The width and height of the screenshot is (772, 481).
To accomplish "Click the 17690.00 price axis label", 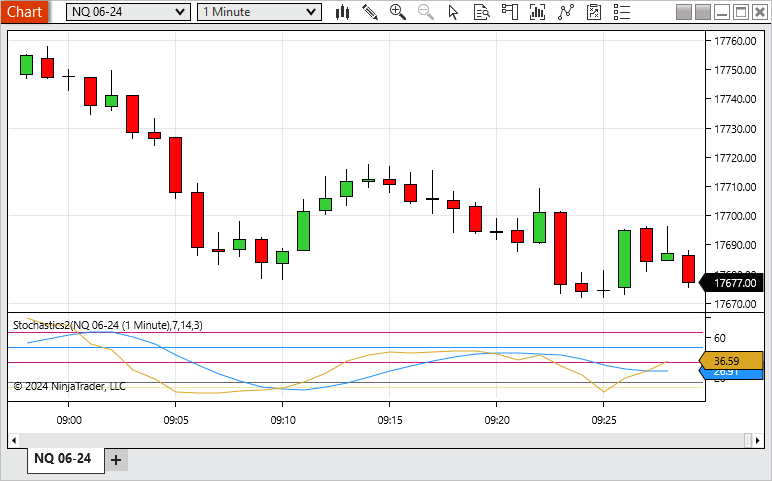I will (x=735, y=245).
